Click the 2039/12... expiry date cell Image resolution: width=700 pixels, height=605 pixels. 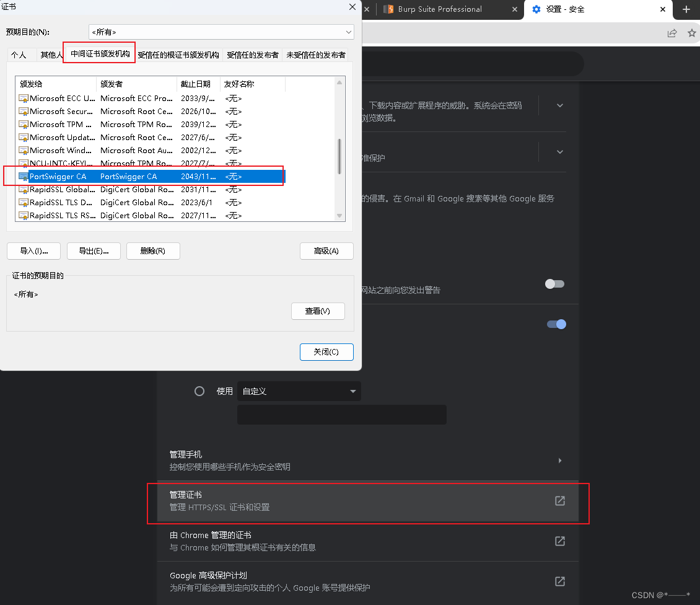[198, 124]
